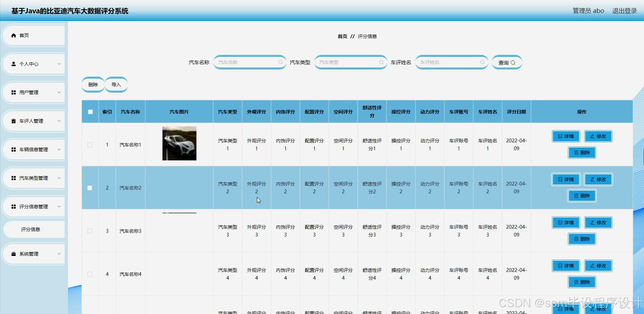This screenshot has height=314, width=644.
Task: Expand the 个人中心 menu chevron
Action: [x=59, y=64]
